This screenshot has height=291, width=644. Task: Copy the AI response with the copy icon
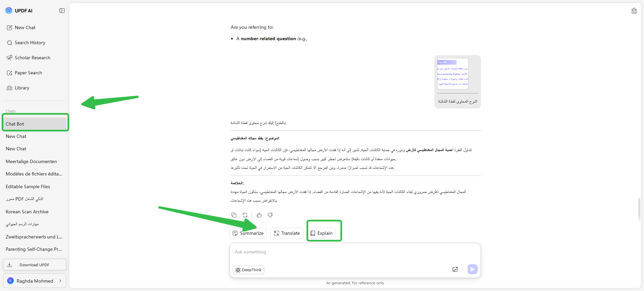point(234,215)
